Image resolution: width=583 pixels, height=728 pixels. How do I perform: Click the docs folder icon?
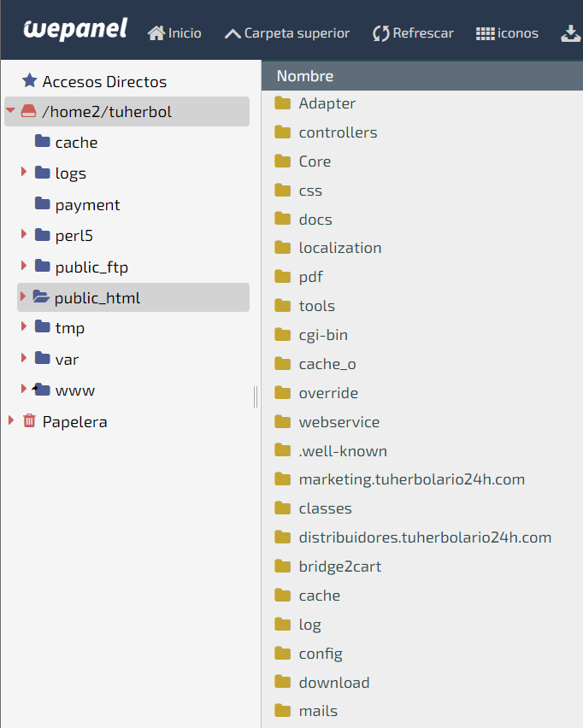[x=282, y=219]
